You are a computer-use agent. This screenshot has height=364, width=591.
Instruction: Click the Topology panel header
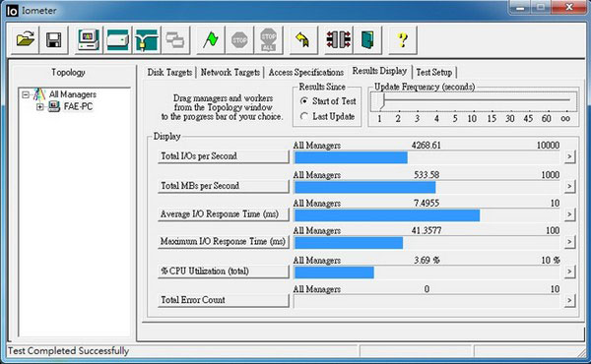68,72
